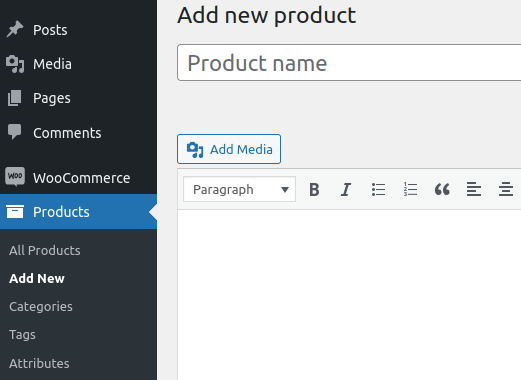The width and height of the screenshot is (521, 380).
Task: Open product Tags
Action: [x=22, y=335]
